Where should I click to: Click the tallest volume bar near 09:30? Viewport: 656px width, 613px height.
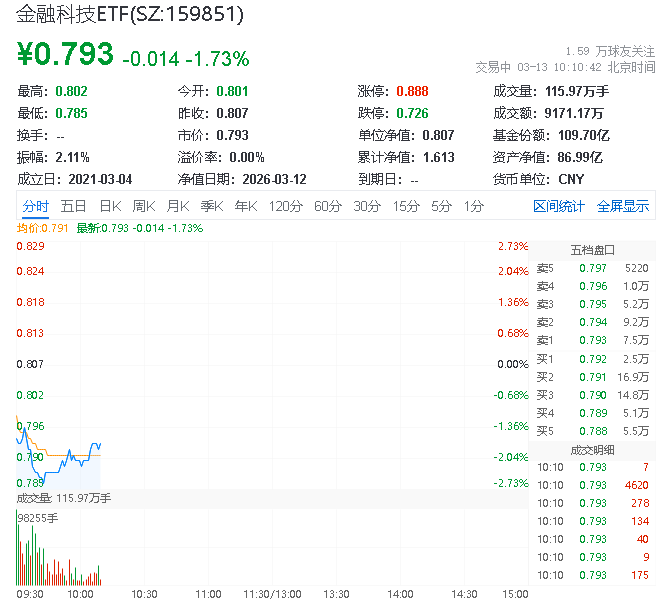pos(18,551)
